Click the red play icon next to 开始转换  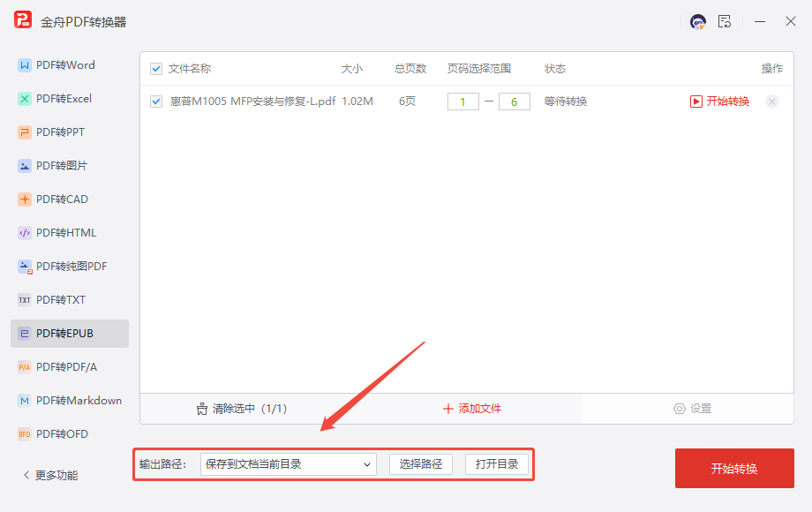696,102
